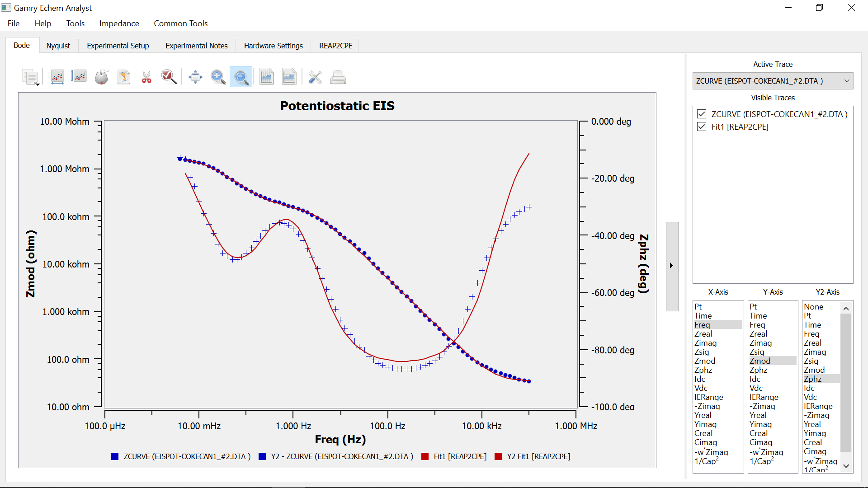
Task: Activate the mouse pointer tool
Action: pyautogui.click(x=102, y=77)
